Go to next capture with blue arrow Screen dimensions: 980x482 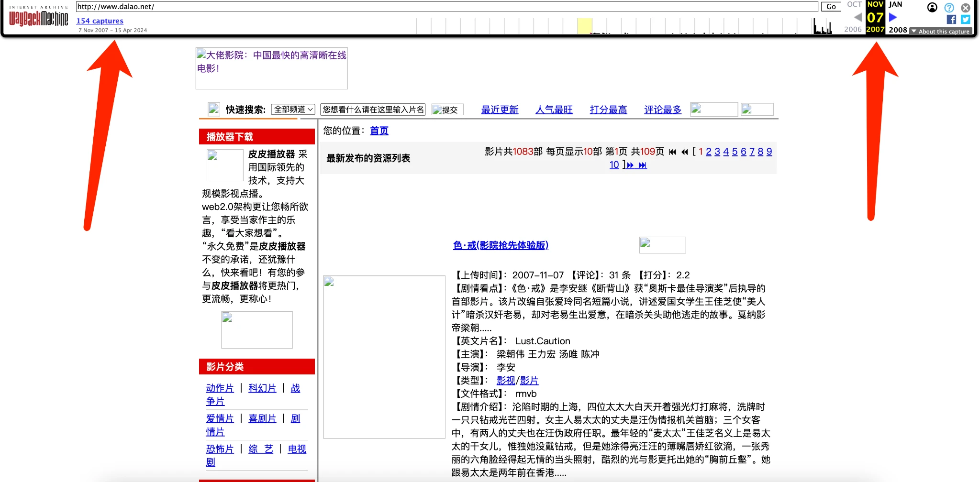[x=893, y=17]
